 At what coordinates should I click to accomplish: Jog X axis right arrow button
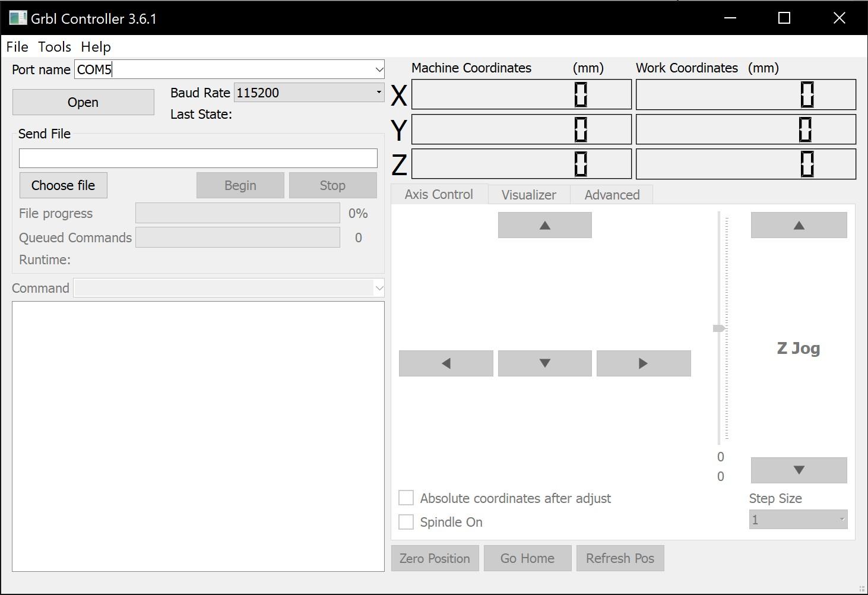coord(644,363)
